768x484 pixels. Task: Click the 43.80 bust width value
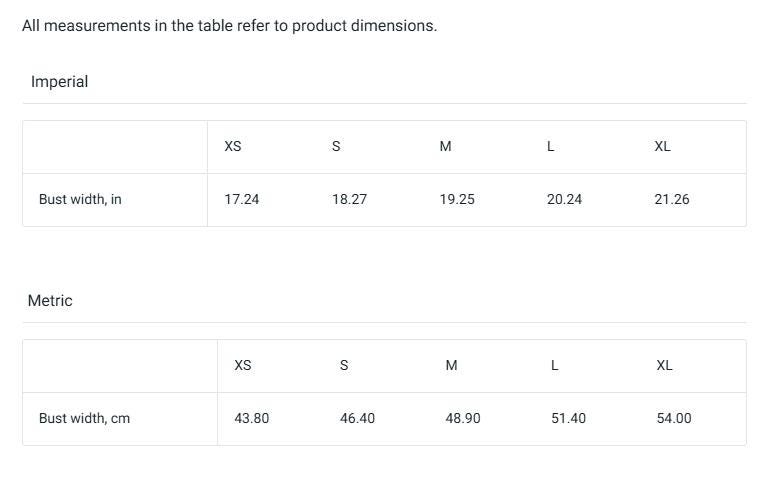click(x=251, y=419)
